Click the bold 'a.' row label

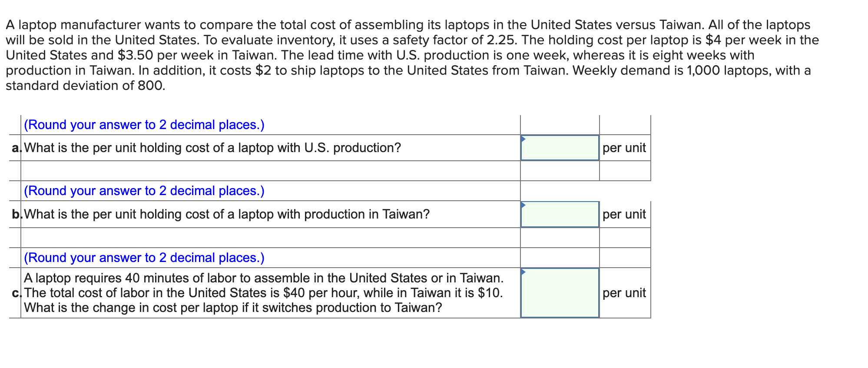(x=16, y=148)
